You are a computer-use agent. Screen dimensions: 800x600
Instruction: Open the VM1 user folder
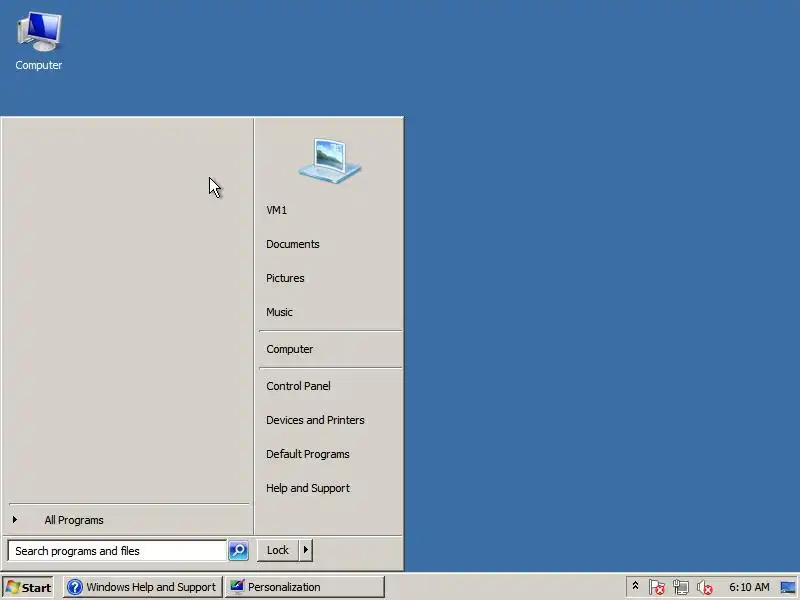coord(330,210)
